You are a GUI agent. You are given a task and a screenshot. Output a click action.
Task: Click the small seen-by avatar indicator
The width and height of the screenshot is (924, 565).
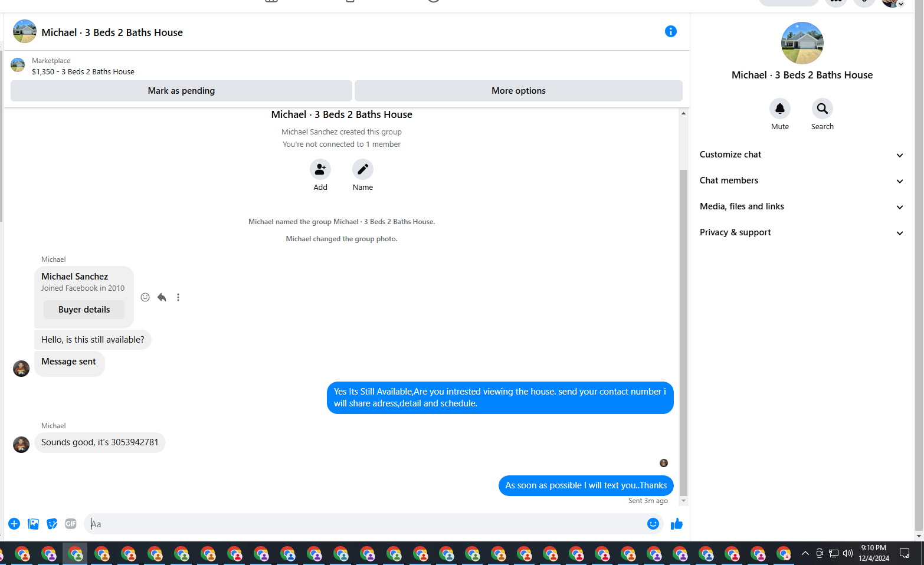coord(664,463)
